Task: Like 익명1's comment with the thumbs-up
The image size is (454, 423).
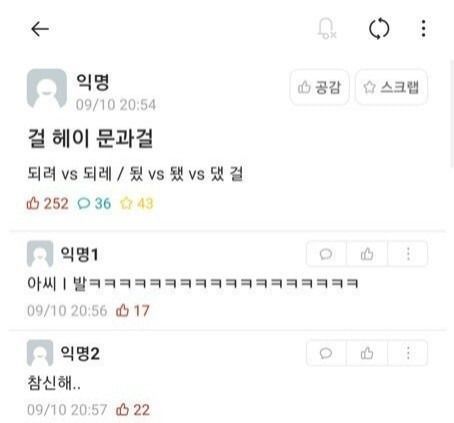Action: pyautogui.click(x=367, y=254)
